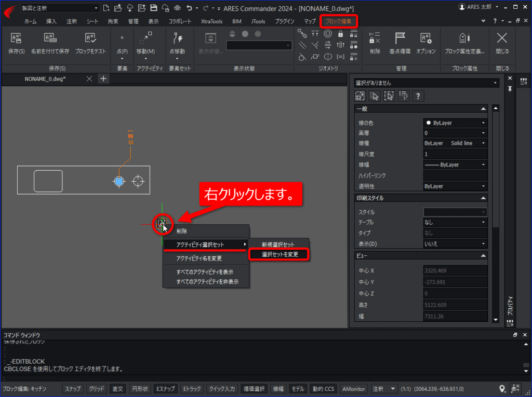
Task: Toggle スナップ in the status bar
Action: point(73,389)
